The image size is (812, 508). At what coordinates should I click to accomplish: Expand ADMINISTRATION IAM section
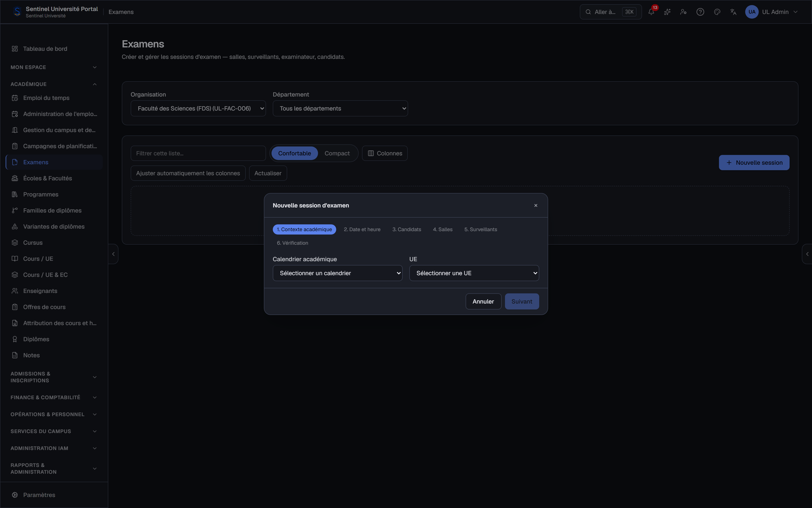tap(54, 448)
